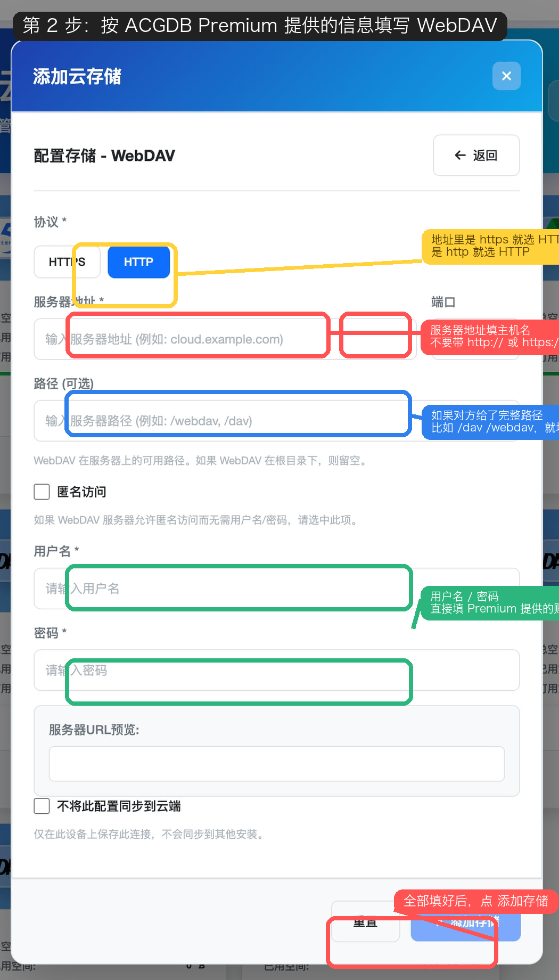
Task: Select the HTTPS protocol option
Action: (67, 262)
